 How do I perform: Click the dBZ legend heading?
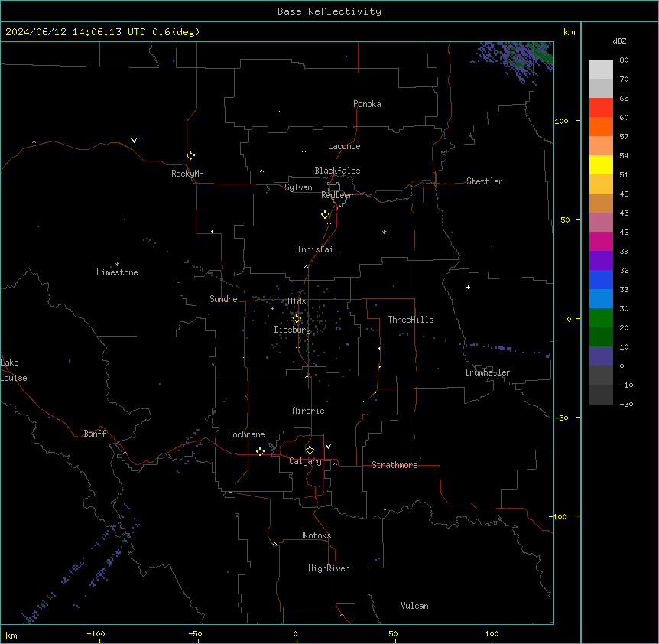tap(619, 41)
